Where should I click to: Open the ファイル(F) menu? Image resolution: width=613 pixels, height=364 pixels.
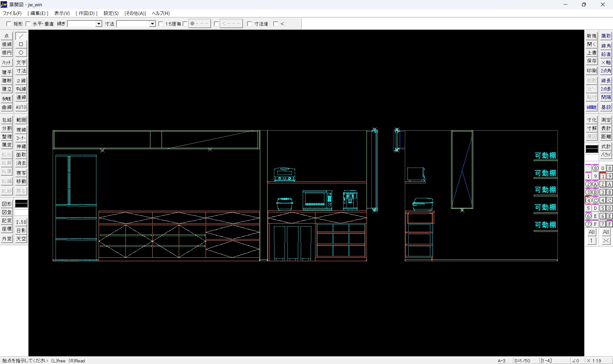[12, 13]
